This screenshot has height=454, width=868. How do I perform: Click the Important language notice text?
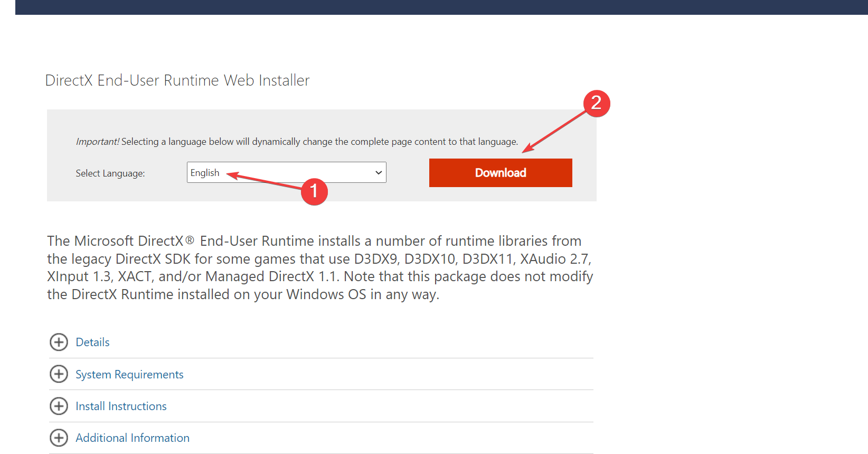tap(297, 142)
